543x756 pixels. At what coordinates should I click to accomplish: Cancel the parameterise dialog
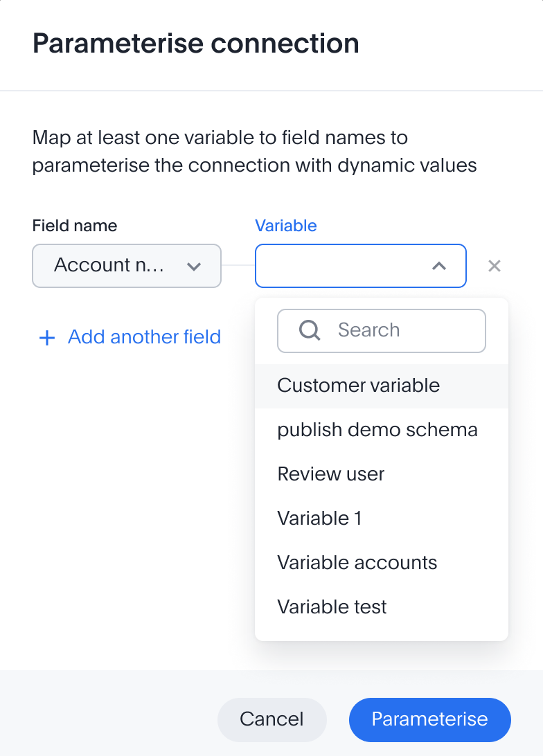[x=272, y=719]
